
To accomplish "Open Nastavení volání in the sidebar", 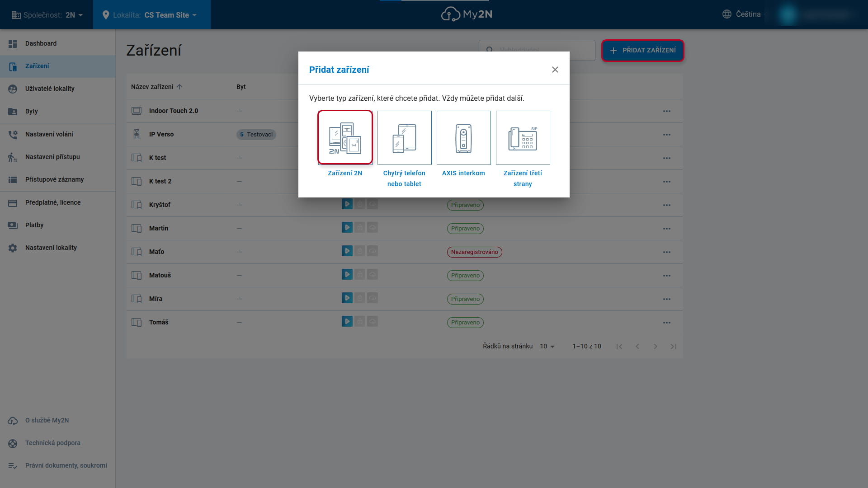I will click(57, 134).
